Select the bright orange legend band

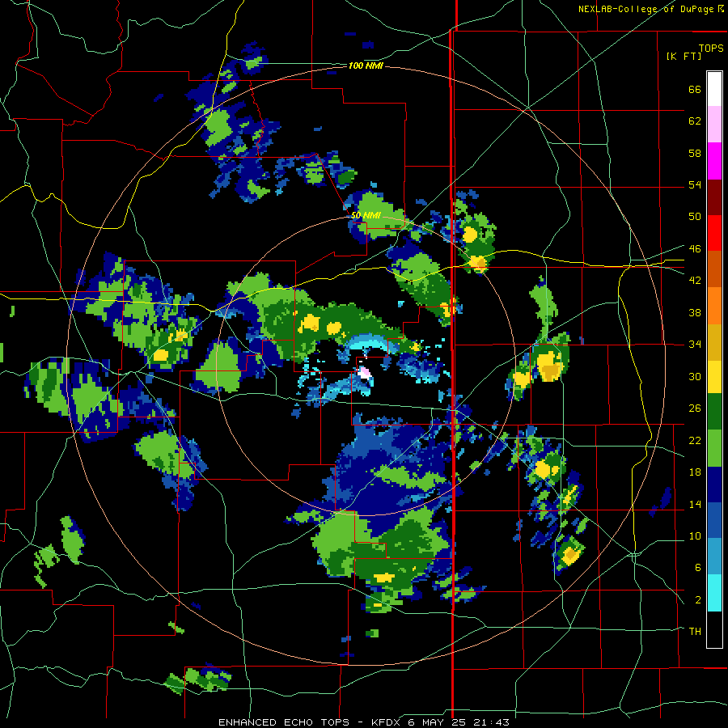714,305
